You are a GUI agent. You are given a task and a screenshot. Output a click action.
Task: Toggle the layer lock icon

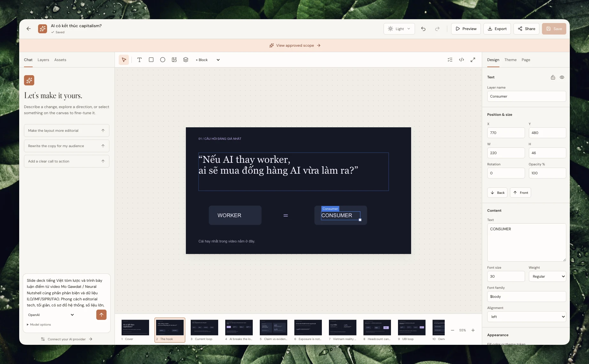553,77
